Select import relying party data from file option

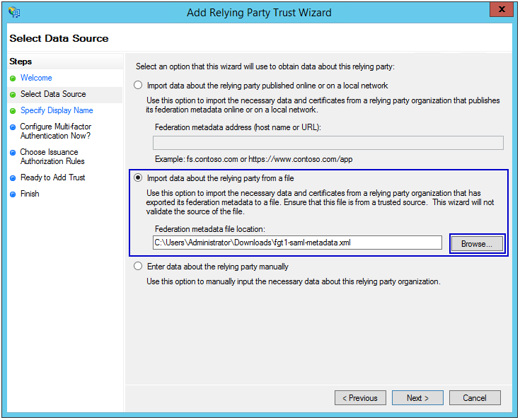click(x=138, y=178)
